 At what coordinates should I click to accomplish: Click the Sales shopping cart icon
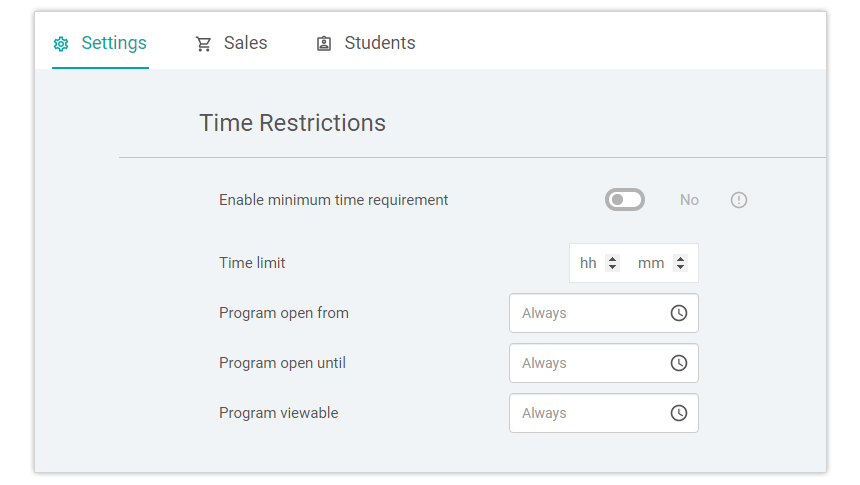pos(203,44)
